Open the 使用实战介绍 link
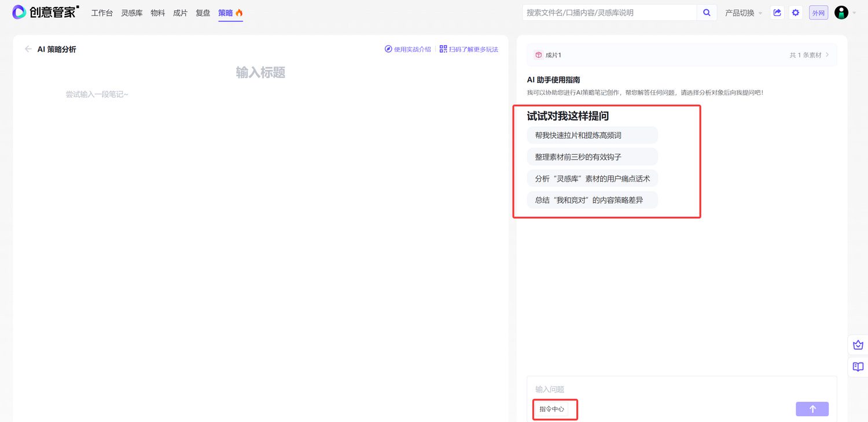Viewport: 868px width, 422px height. [413, 49]
